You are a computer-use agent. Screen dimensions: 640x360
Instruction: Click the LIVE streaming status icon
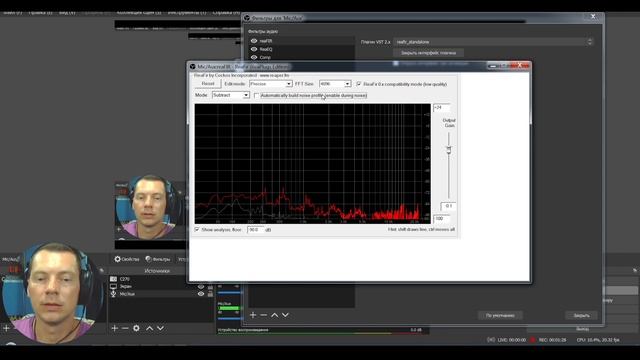click(x=491, y=340)
